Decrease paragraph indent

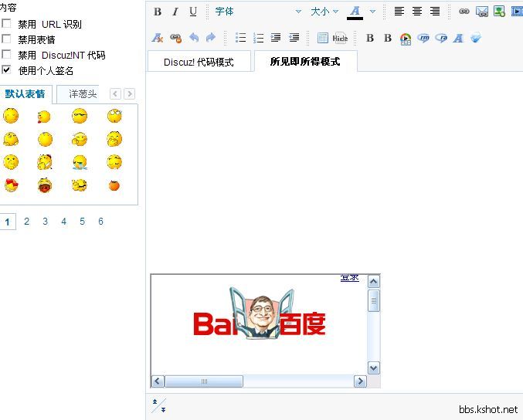pyautogui.click(x=294, y=38)
